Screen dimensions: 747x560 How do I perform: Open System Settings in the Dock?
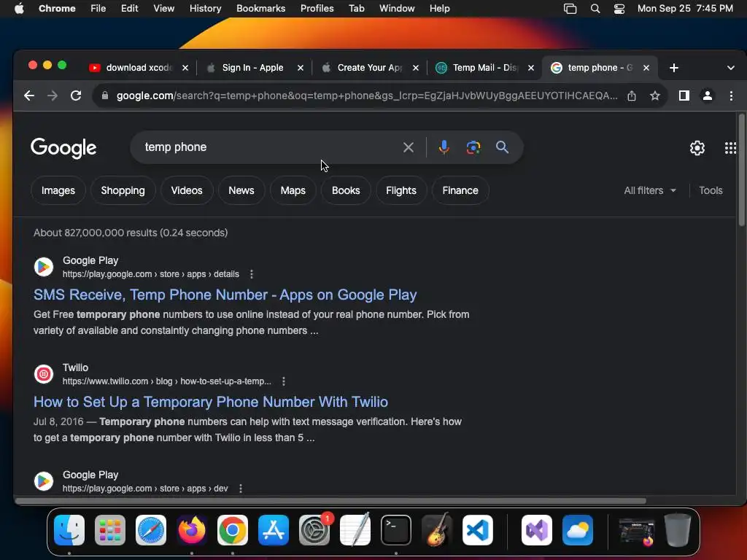click(x=314, y=530)
